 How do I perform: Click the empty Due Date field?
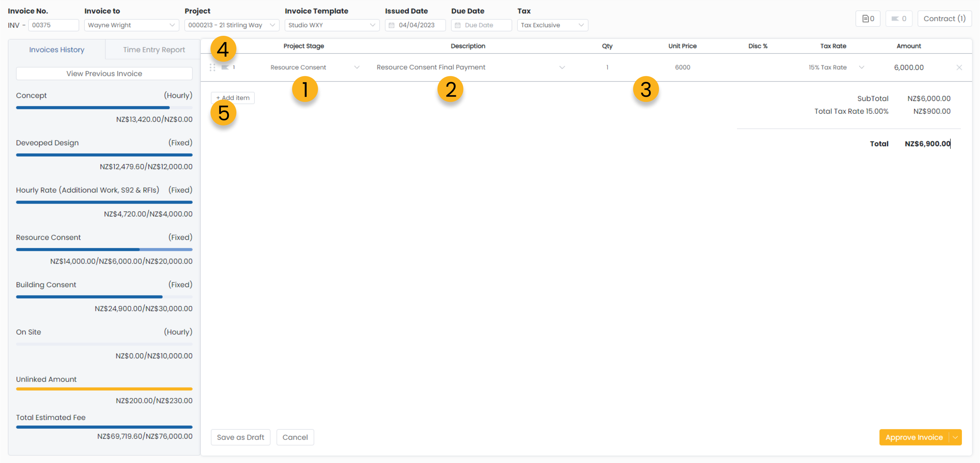(x=481, y=25)
